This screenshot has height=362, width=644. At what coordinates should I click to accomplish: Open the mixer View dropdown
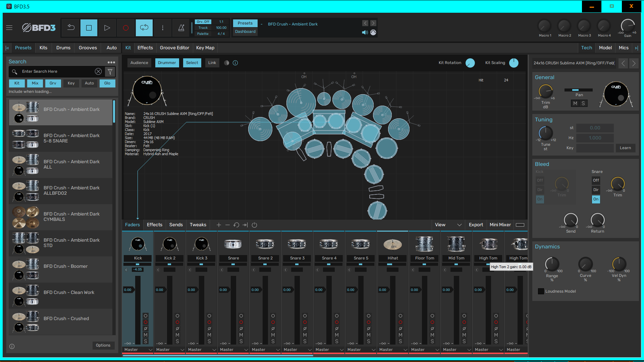pyautogui.click(x=448, y=225)
